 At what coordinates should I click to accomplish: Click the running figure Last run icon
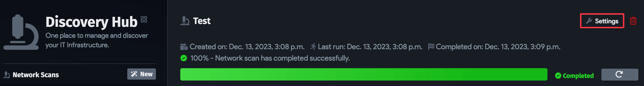coord(313,47)
